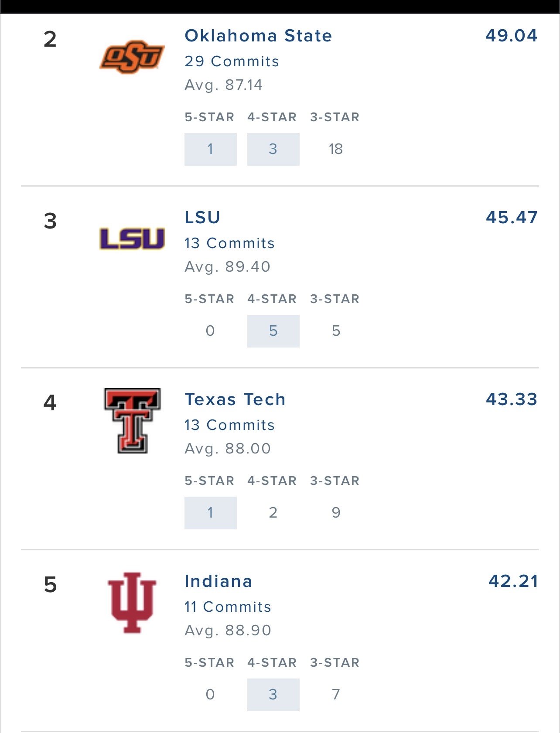This screenshot has width=560, height=733.
Task: Tap the LSU team logo
Action: [x=132, y=239]
